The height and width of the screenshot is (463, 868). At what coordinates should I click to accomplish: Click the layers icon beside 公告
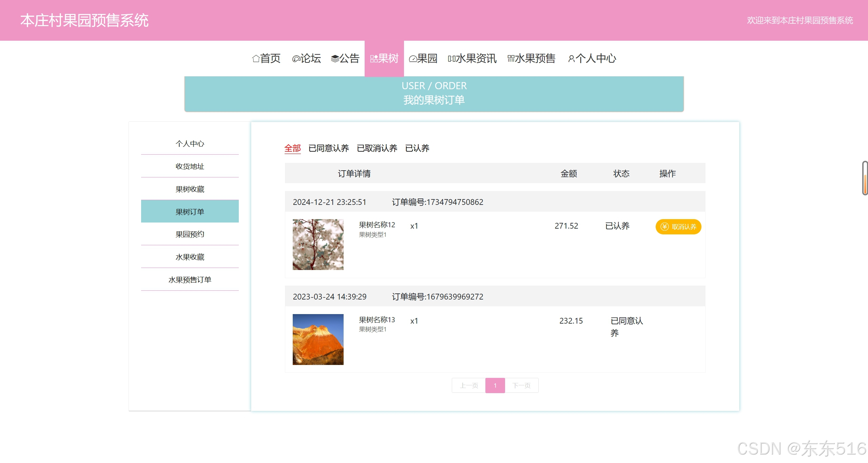pos(335,59)
